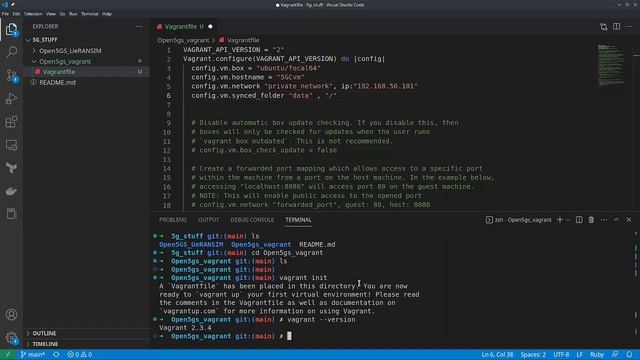Show errors and warnings count in status bar

[80, 354]
